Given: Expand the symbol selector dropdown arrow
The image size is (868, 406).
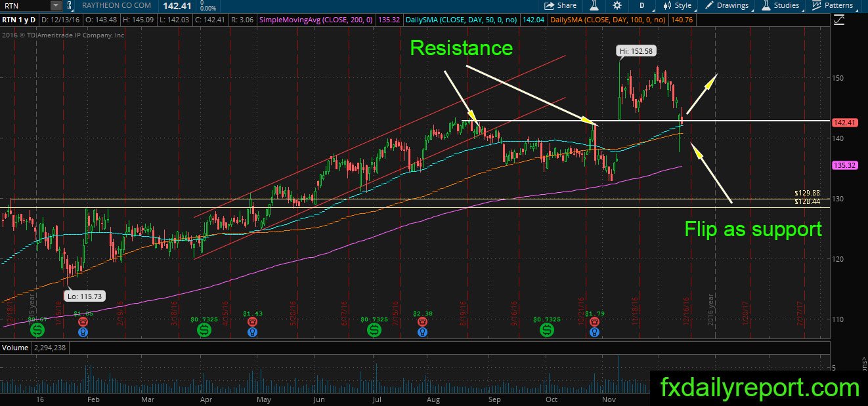Looking at the screenshot, I should pos(56,5).
